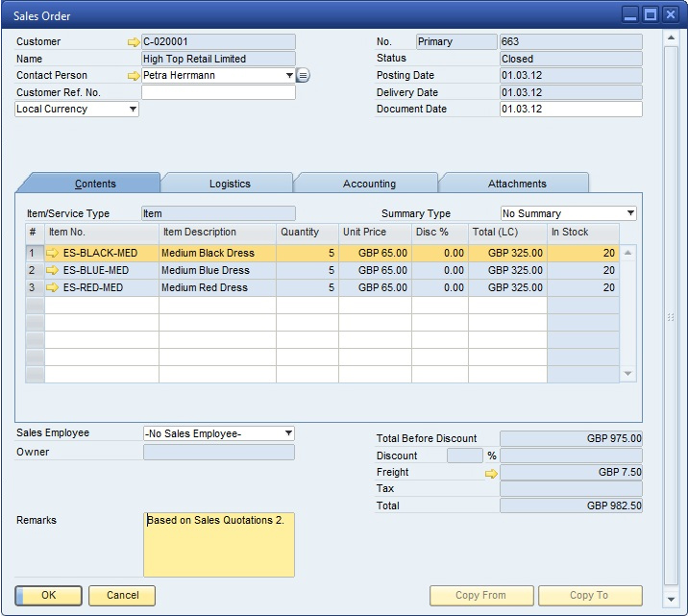Click the Freight link arrow icon
The image size is (688, 616).
point(491,473)
